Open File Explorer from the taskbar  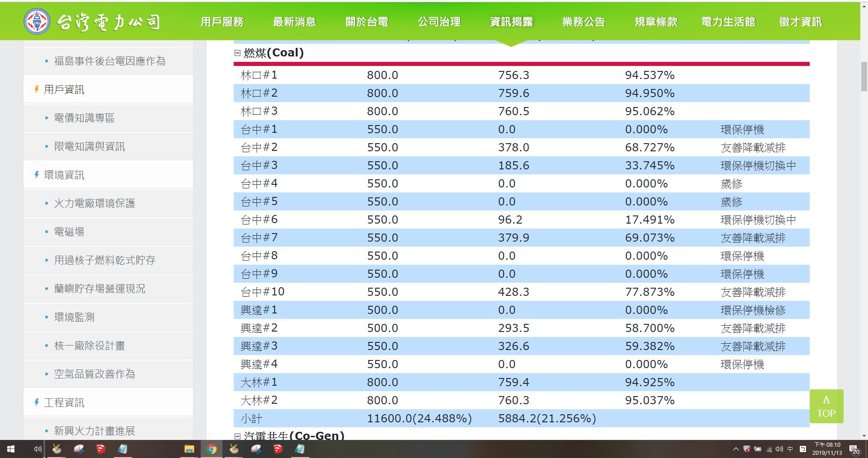(189, 449)
